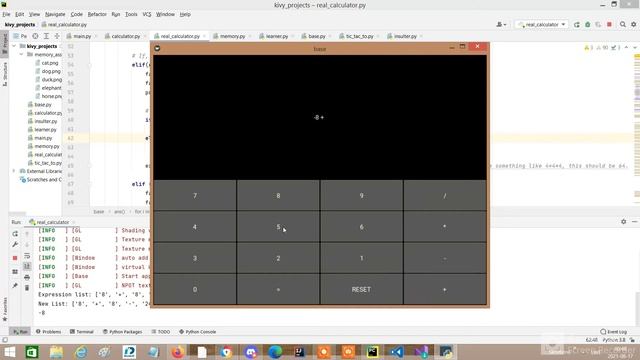Screen dimensions: 640x360
Task: Open Python Console tool window
Action: coord(197,332)
